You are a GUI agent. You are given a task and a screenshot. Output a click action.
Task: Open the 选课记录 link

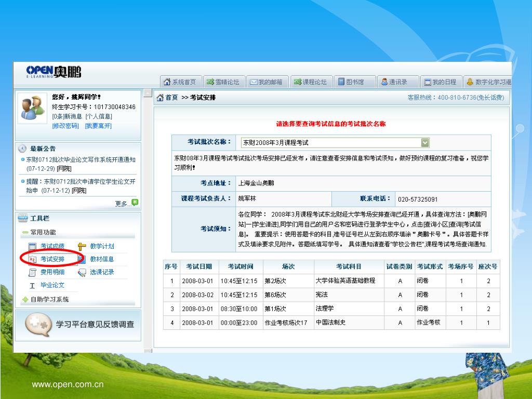pyautogui.click(x=102, y=272)
